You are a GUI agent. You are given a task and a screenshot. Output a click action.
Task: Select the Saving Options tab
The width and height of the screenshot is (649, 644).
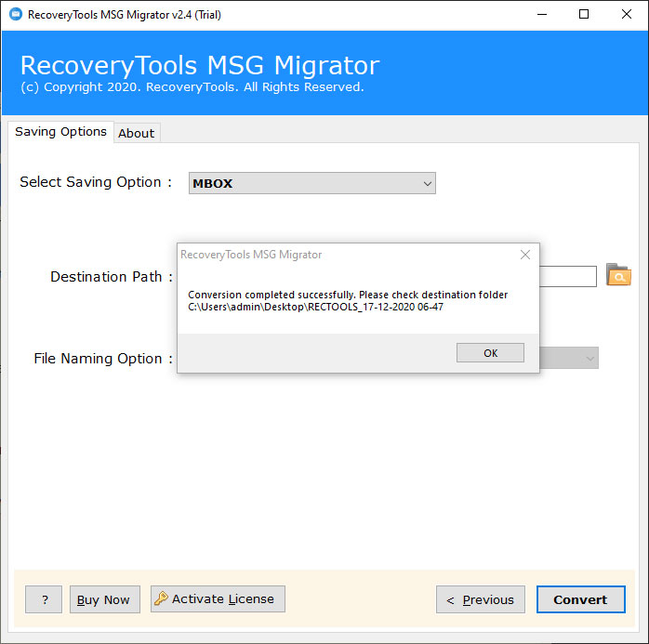tap(60, 132)
